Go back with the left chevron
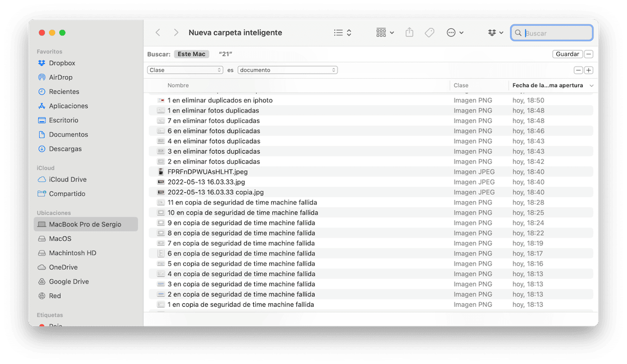 (158, 32)
